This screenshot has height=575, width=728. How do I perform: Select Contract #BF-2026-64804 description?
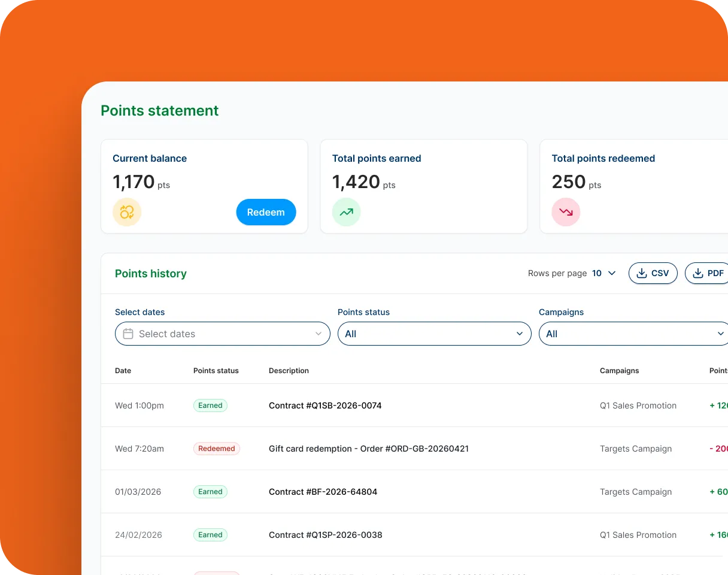tap(323, 492)
